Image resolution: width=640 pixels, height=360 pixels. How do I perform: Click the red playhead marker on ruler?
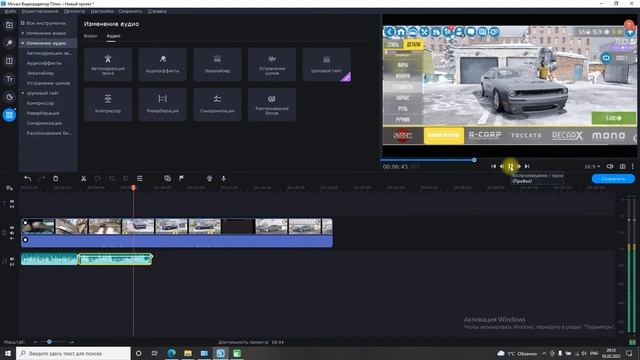pos(133,187)
